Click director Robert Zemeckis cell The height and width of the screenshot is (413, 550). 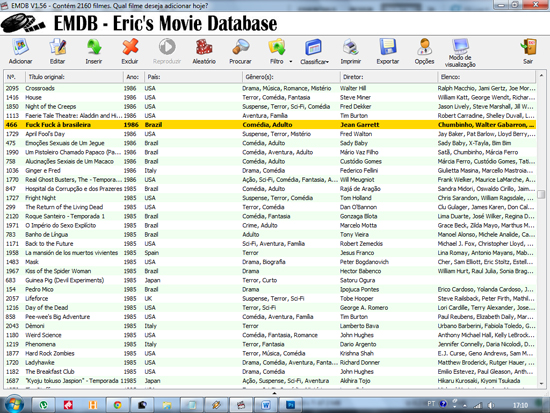(x=361, y=244)
